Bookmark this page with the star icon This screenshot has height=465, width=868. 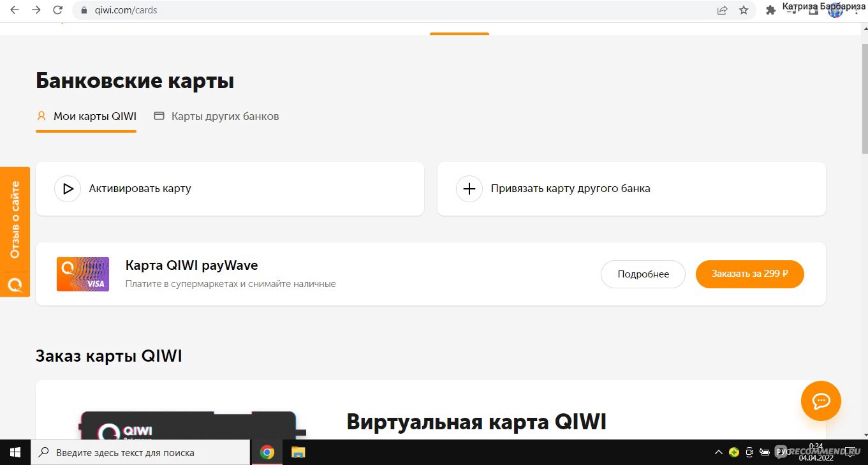point(744,10)
